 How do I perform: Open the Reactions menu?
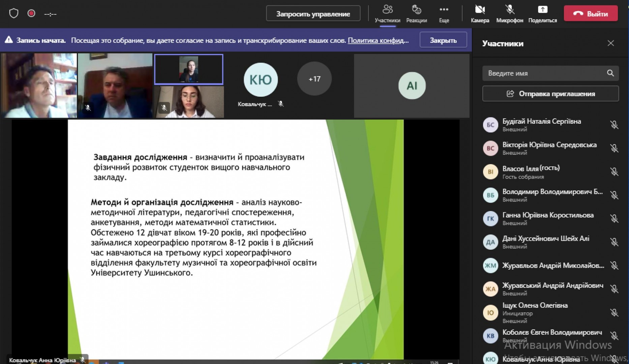coord(416,10)
